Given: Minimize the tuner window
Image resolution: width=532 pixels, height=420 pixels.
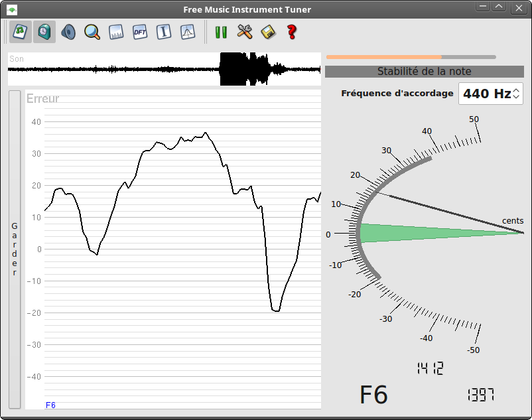Looking at the screenshot, I should coord(482,7).
